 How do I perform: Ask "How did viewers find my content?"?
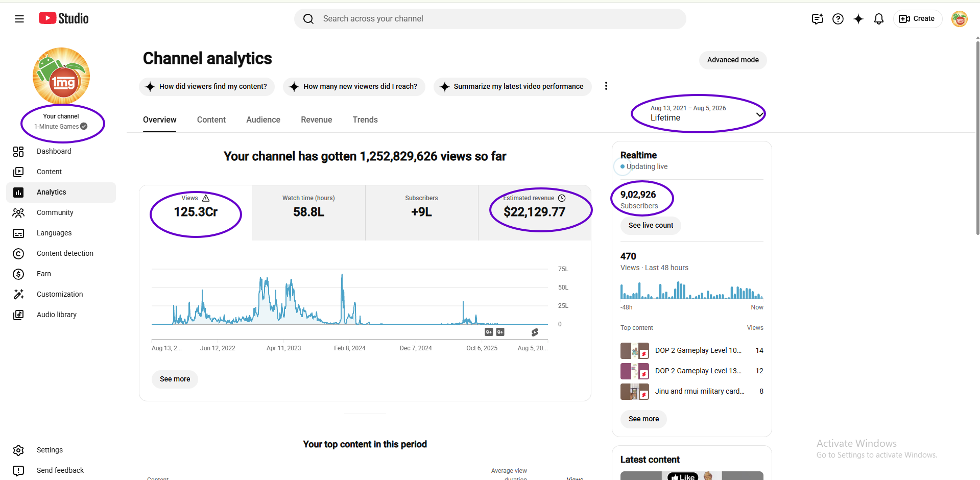click(207, 86)
